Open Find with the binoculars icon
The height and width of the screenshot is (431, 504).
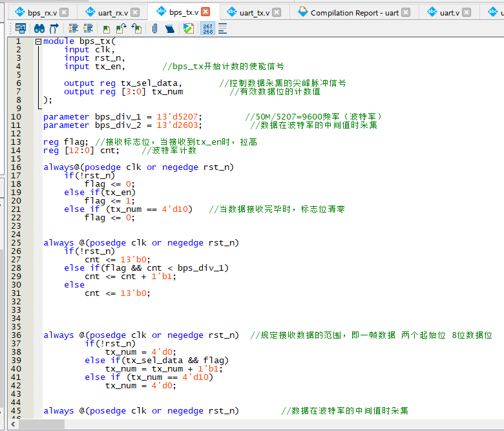point(39,28)
